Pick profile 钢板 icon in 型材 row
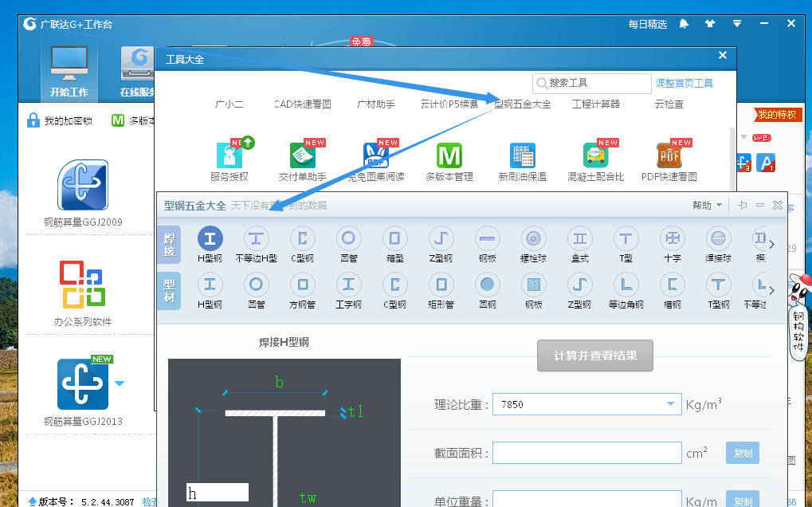This screenshot has width=812, height=507. [x=533, y=285]
